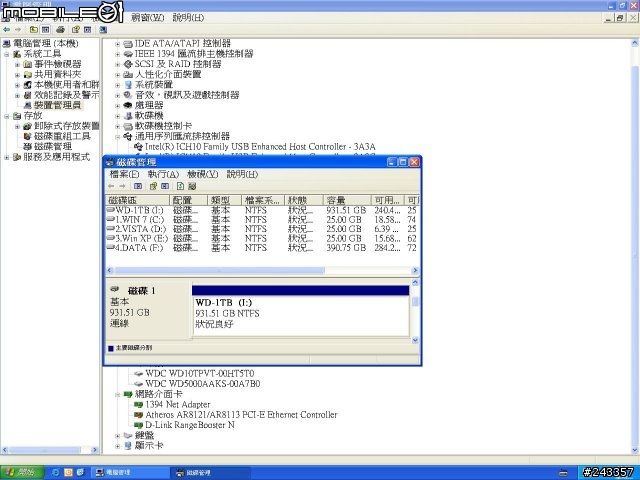Screen dimensions: 640x480
Task: Select 1.WIN 7 (C:) volume row
Action: tap(262, 220)
